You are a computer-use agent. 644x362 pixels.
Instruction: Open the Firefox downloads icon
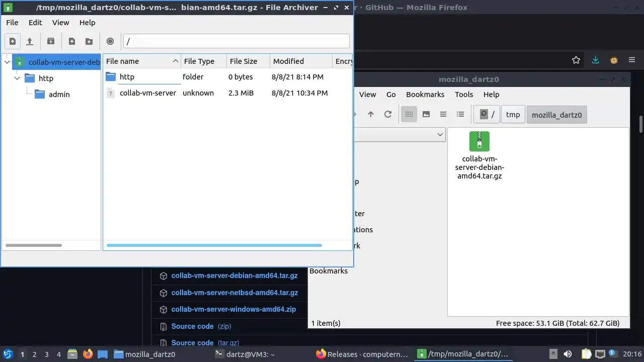point(596,60)
